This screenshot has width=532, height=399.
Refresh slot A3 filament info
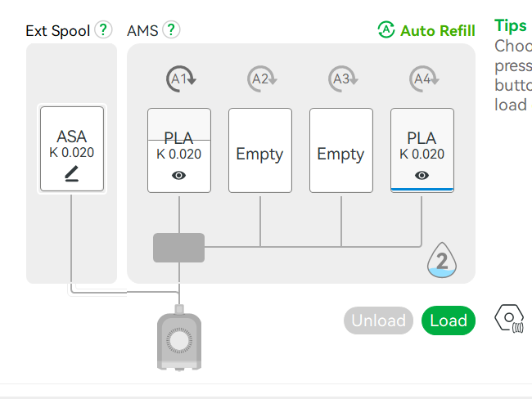click(343, 79)
